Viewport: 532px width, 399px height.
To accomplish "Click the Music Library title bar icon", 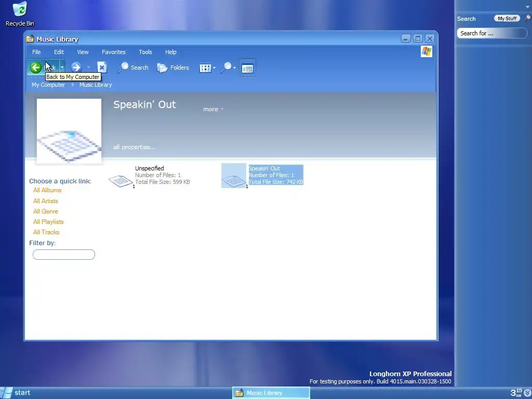I will [x=30, y=39].
